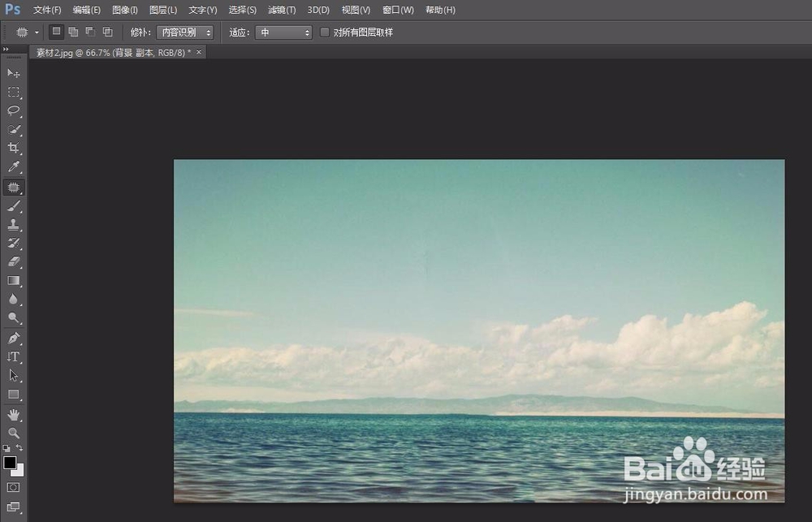Select the Patch tool in toolbox

click(x=14, y=187)
